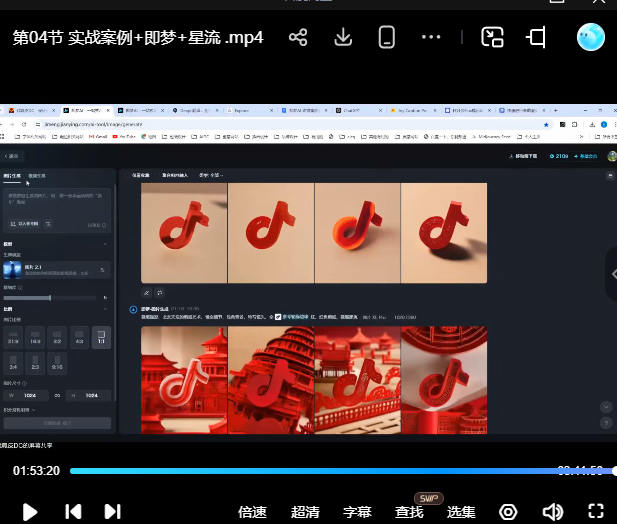The height and width of the screenshot is (524, 617).
Task: Click the circular record icon beside volume
Action: (x=508, y=511)
